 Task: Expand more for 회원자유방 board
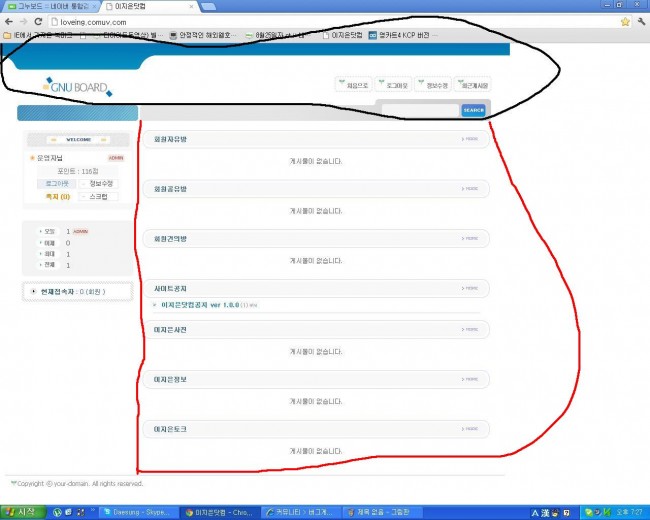point(469,140)
